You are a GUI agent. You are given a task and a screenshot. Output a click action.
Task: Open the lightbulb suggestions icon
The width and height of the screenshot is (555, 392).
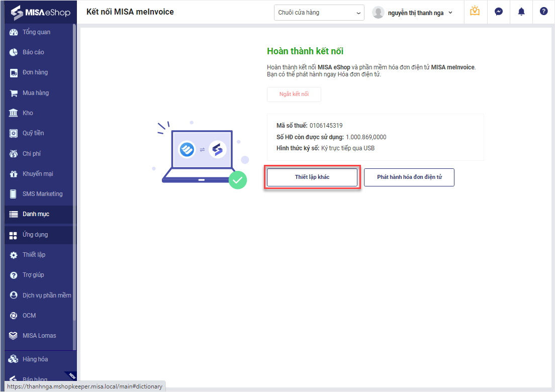tap(475, 12)
